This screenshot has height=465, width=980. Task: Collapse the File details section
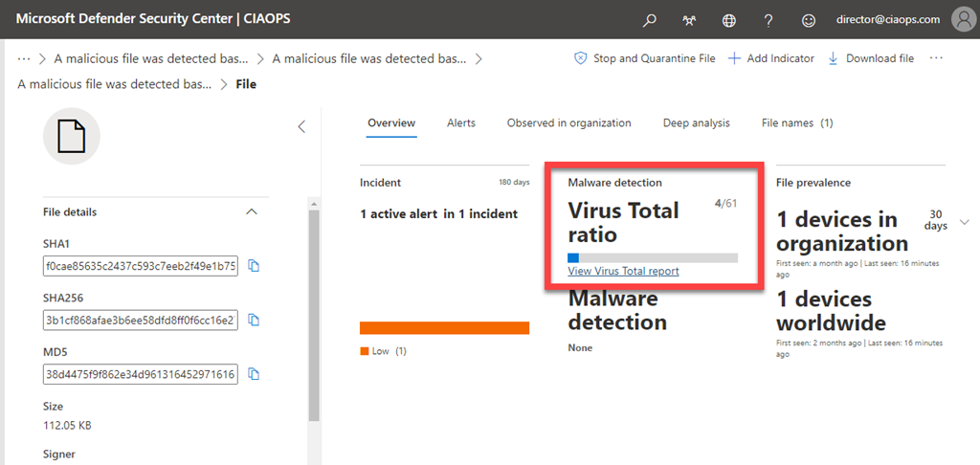pos(252,211)
